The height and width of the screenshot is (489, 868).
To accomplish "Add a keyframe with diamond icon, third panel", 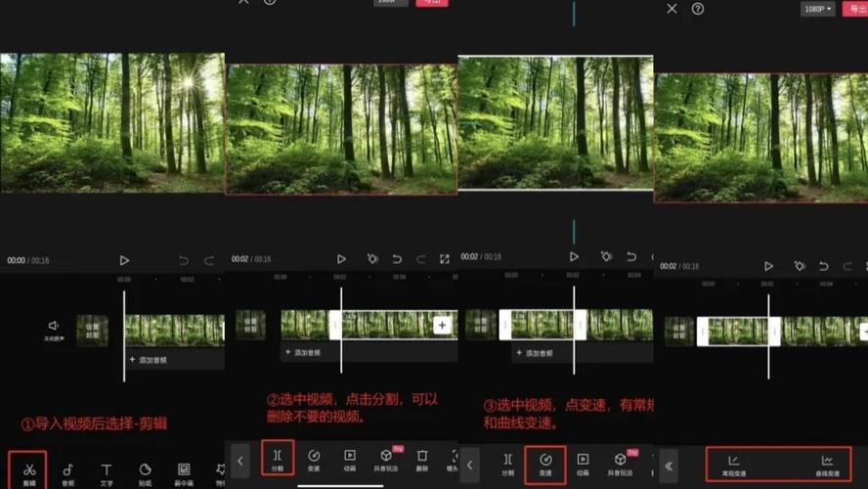I will tap(607, 256).
